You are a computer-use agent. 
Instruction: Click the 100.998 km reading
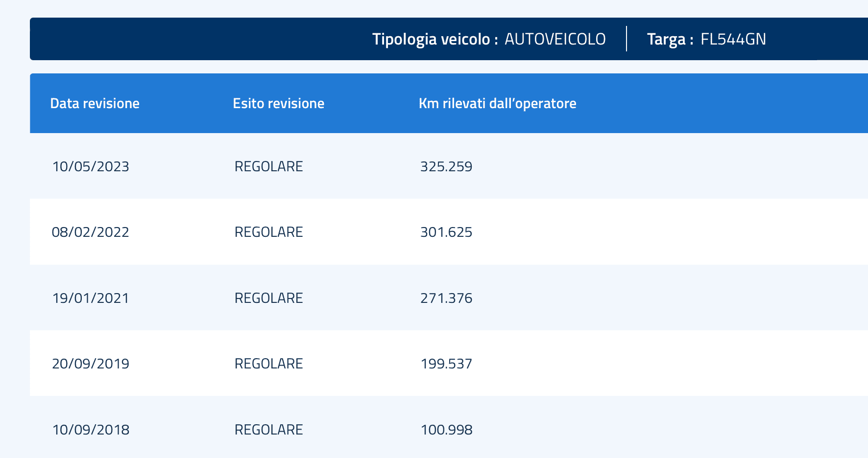coord(446,430)
